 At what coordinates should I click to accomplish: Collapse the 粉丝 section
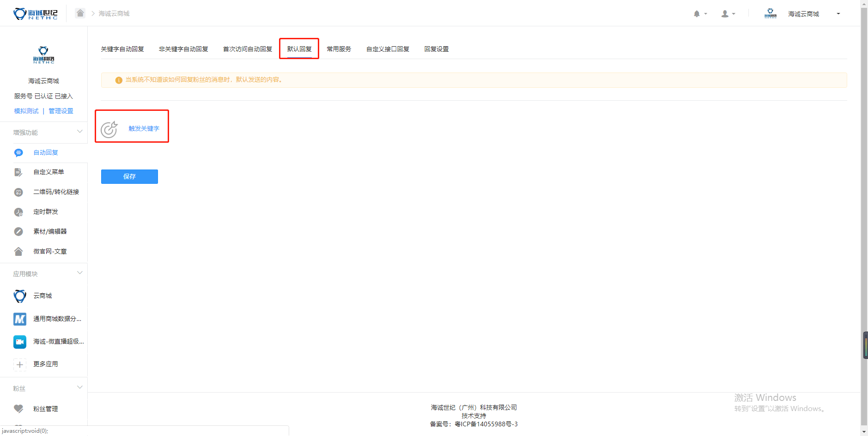[80, 388]
